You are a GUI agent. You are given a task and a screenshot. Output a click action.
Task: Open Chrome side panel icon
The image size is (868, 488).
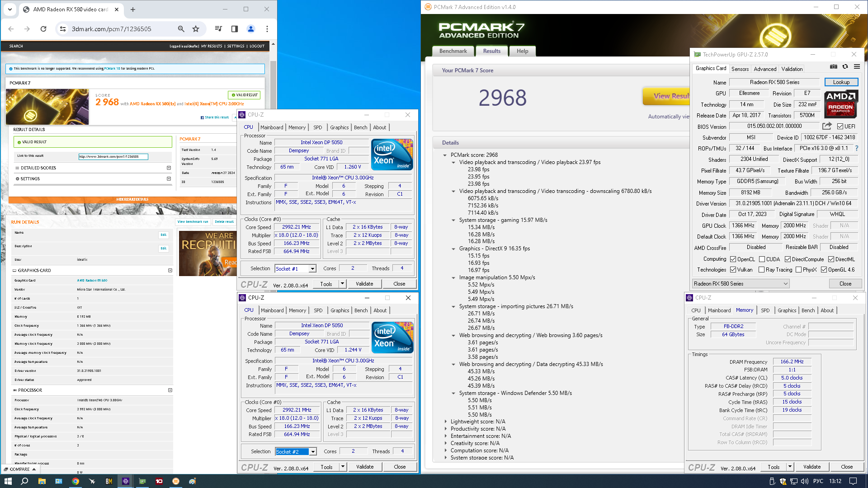[234, 29]
